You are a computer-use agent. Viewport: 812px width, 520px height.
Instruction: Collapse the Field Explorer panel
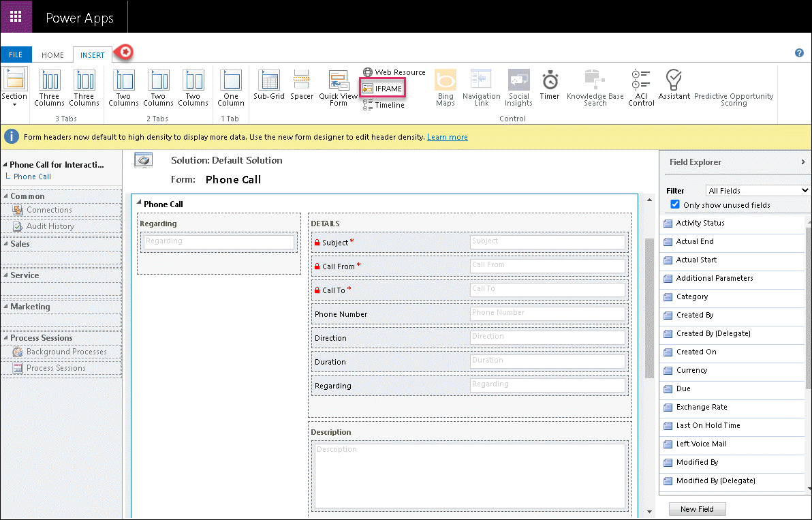804,162
